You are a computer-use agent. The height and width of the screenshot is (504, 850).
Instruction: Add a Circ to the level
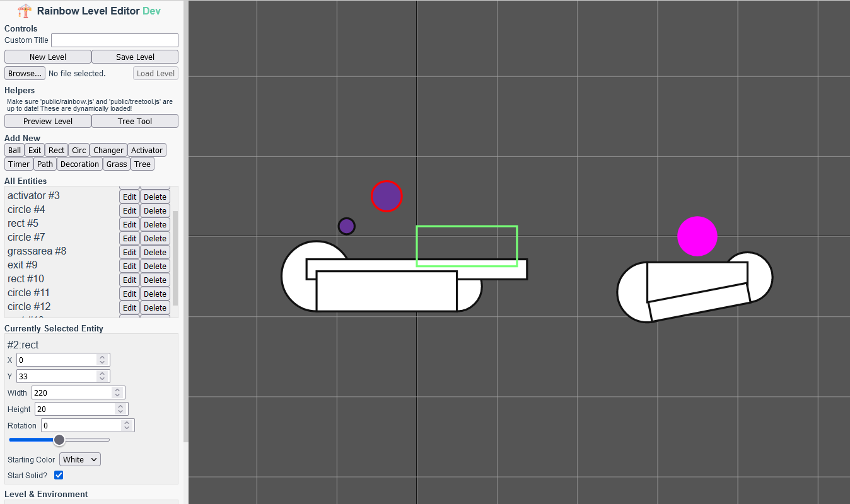78,150
